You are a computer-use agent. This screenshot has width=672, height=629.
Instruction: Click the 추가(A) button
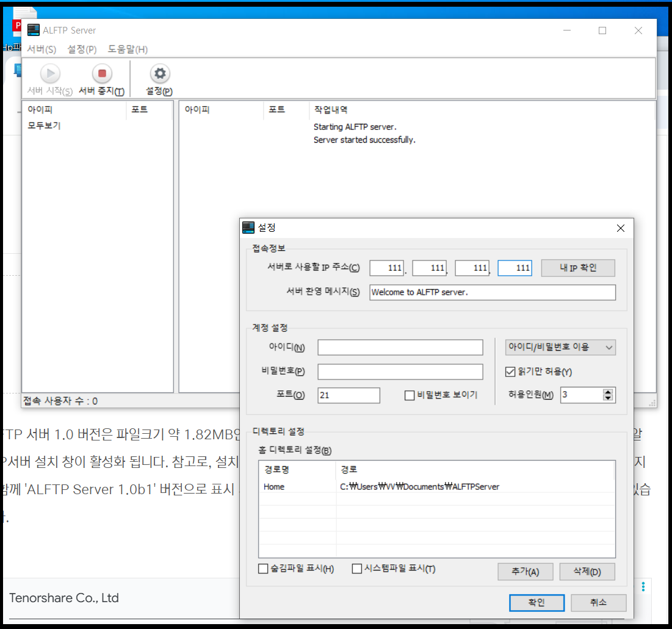pyautogui.click(x=525, y=572)
